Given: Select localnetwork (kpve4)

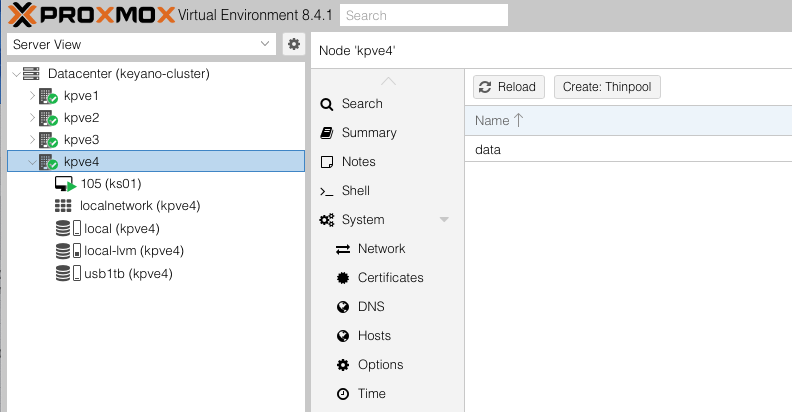Looking at the screenshot, I should click(140, 205).
